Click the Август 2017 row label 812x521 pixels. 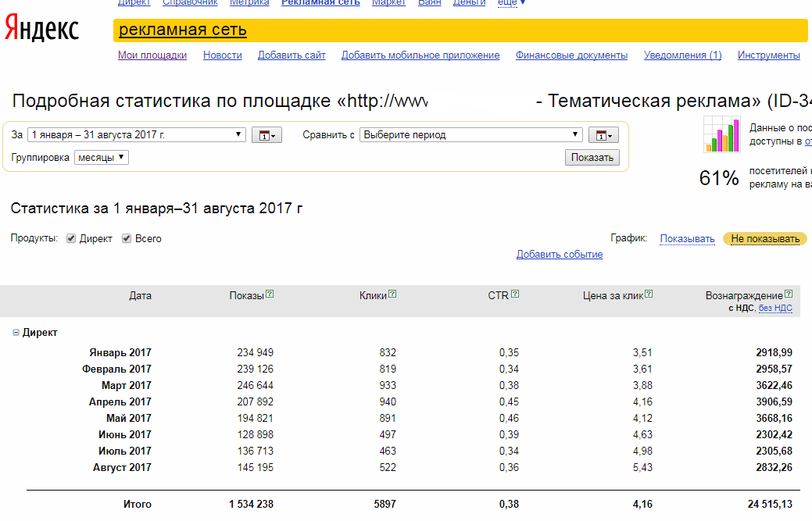click(122, 468)
